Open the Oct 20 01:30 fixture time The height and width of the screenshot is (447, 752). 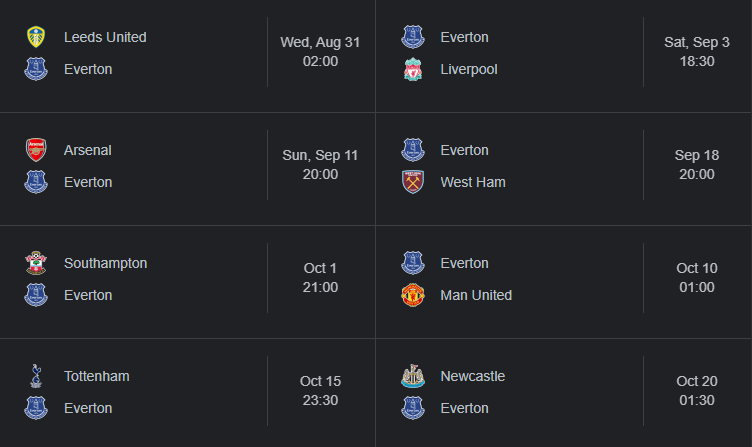coord(697,390)
